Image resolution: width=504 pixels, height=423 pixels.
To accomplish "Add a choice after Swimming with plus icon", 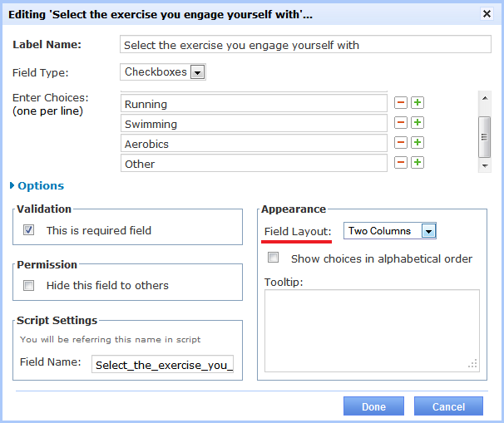I will pos(418,123).
